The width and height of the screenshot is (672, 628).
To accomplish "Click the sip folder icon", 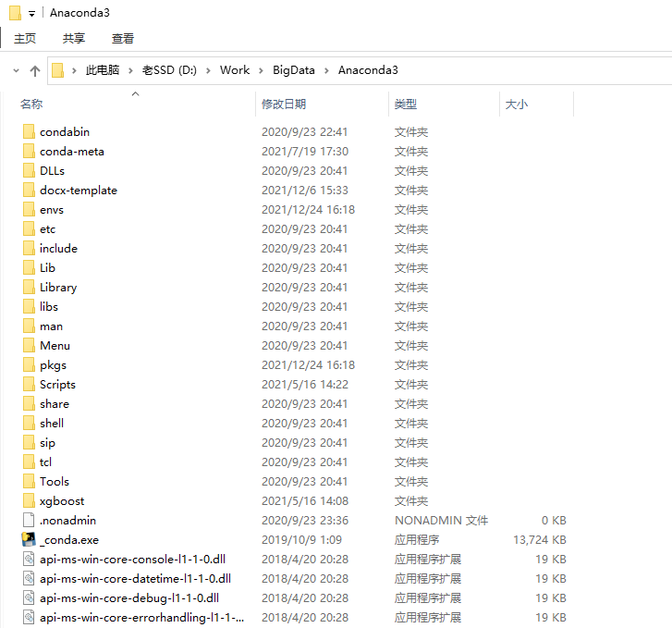I will pos(29,442).
